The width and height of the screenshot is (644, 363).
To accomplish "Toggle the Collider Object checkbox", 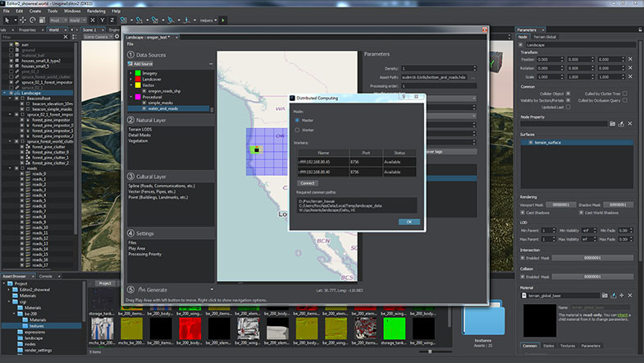I will (568, 94).
